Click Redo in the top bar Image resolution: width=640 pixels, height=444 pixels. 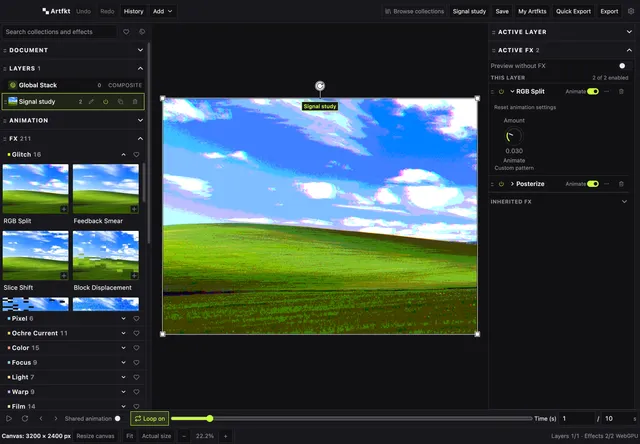(107, 11)
